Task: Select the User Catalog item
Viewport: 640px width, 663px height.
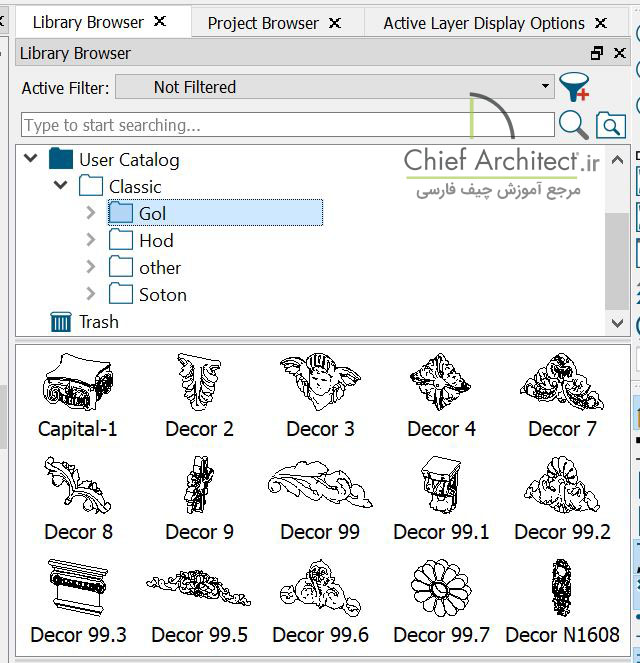Action: (x=128, y=160)
